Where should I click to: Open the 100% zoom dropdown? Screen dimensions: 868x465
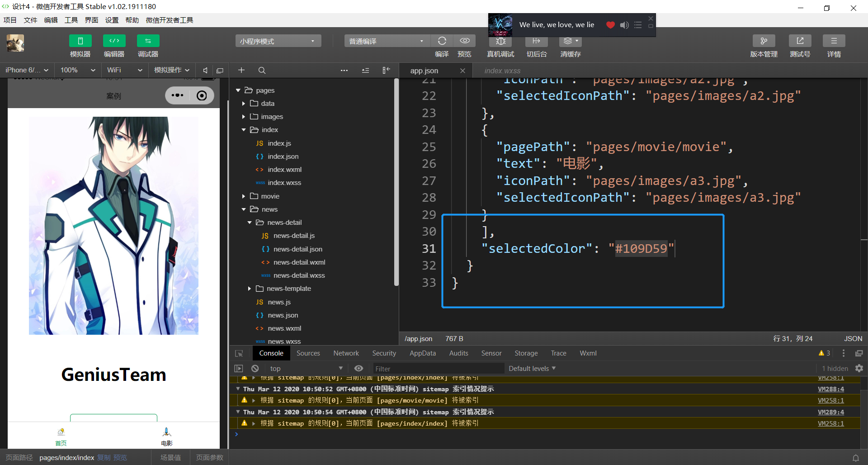click(77, 70)
